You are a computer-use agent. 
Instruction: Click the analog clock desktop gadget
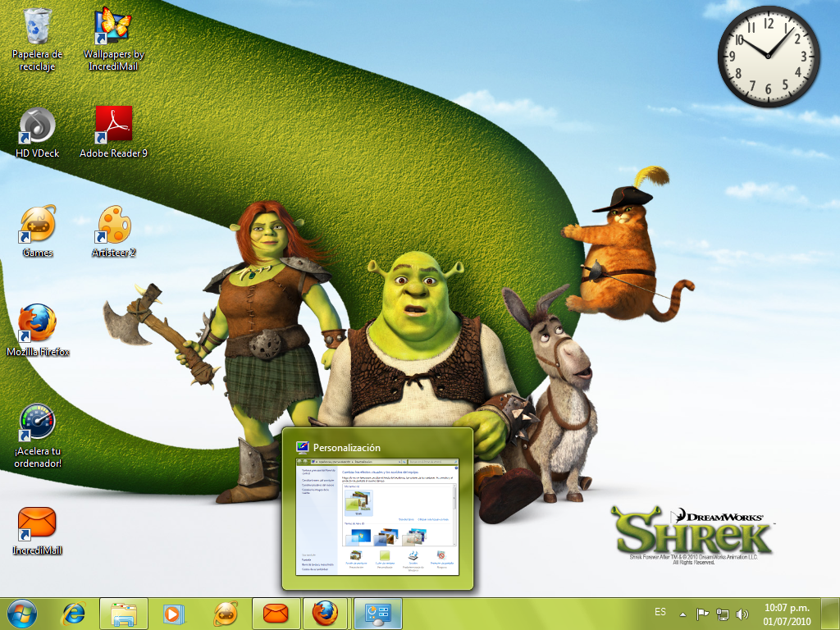coord(768,56)
